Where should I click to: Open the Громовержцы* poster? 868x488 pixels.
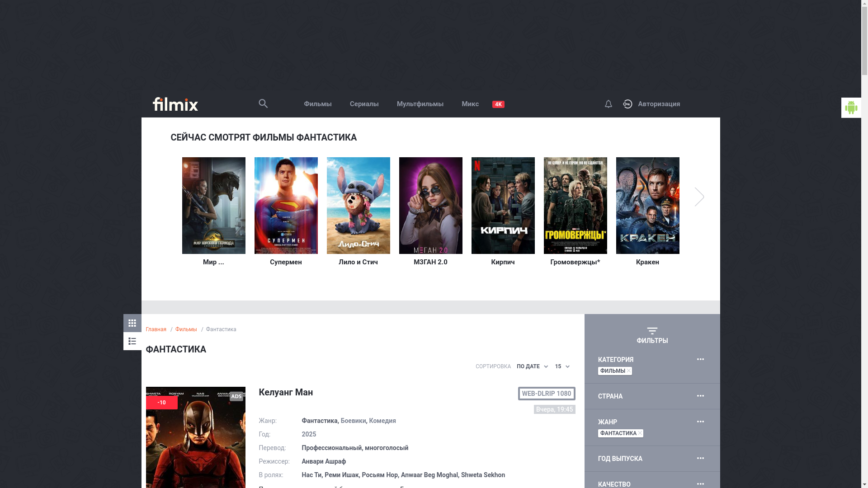click(575, 206)
